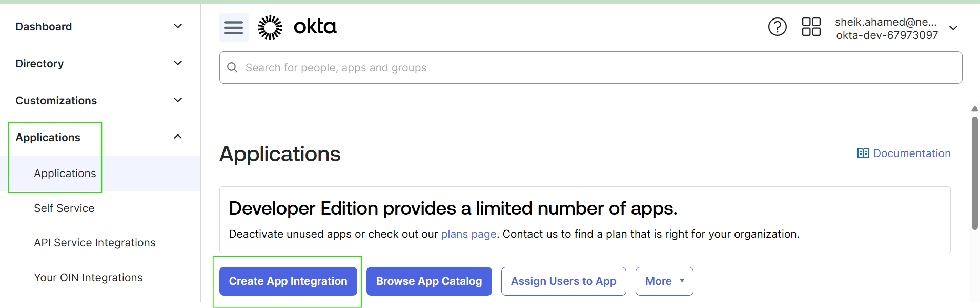Open the help question mark icon
Image resolution: width=980 pixels, height=308 pixels.
click(777, 27)
